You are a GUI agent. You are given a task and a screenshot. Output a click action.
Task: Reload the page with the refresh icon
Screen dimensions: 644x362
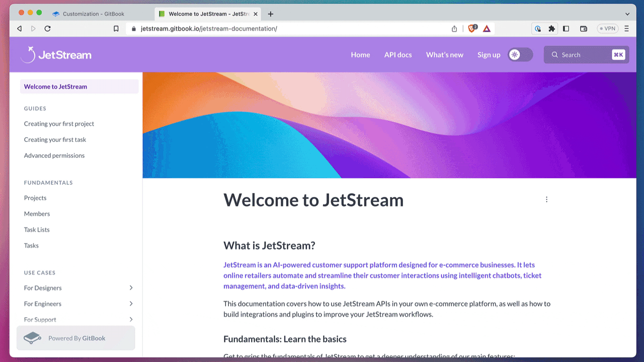tap(47, 29)
